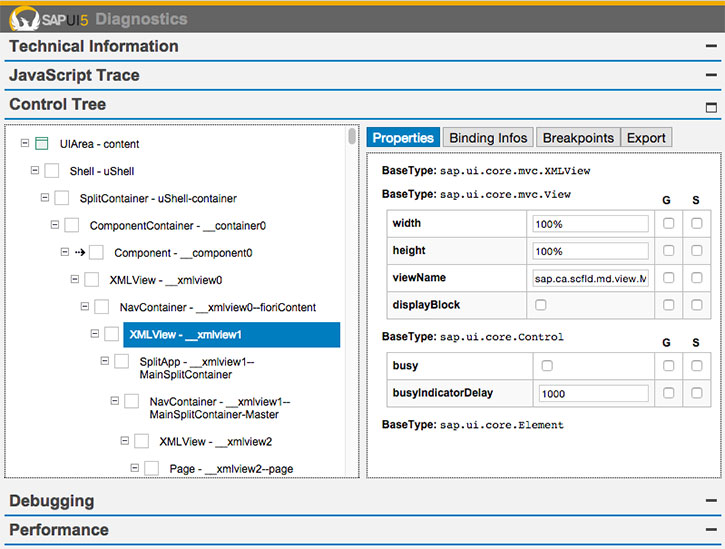This screenshot has height=549, width=725.
Task: Expand the JavaScript Trace panel
Action: pos(711,74)
